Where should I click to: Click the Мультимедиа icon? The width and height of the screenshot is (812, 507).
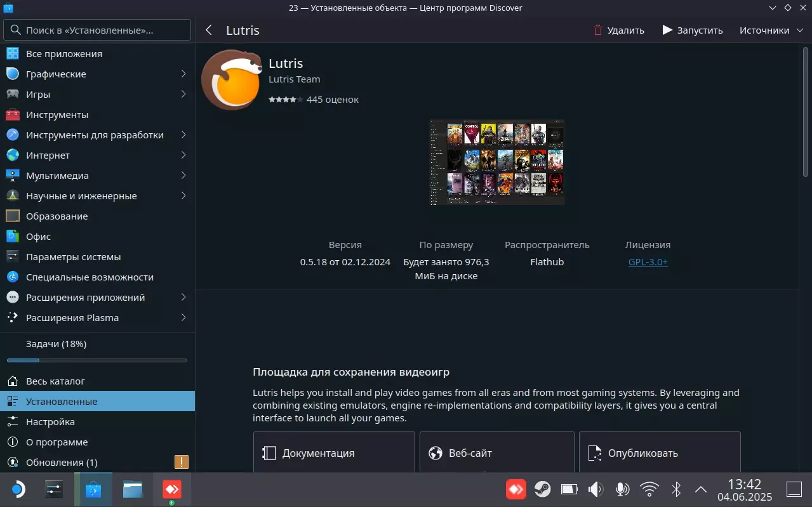(x=13, y=176)
